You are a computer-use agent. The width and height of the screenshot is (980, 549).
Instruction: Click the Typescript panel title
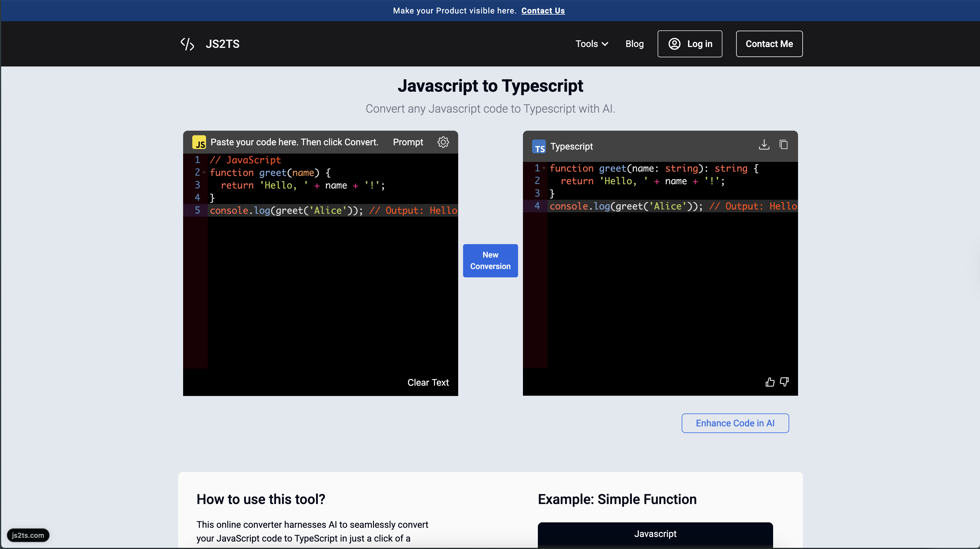571,146
